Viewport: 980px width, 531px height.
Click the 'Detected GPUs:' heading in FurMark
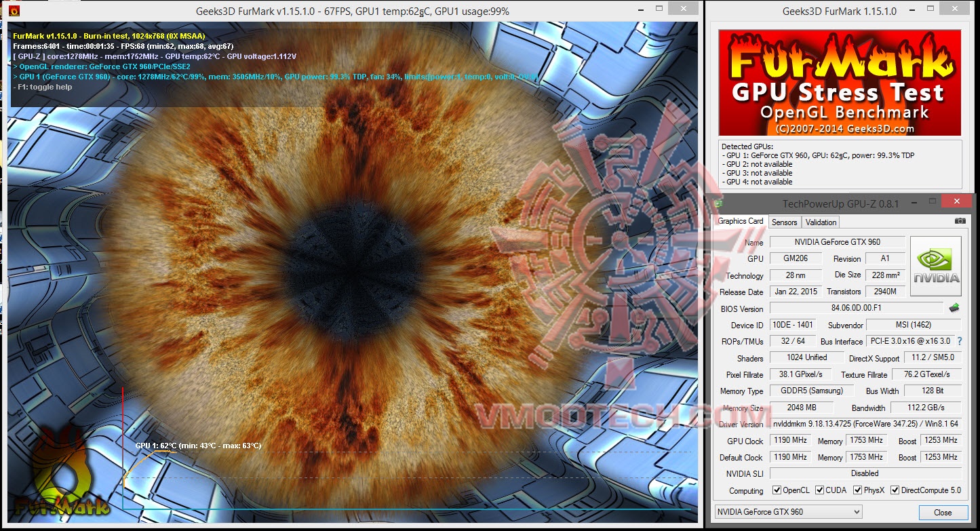tap(747, 146)
